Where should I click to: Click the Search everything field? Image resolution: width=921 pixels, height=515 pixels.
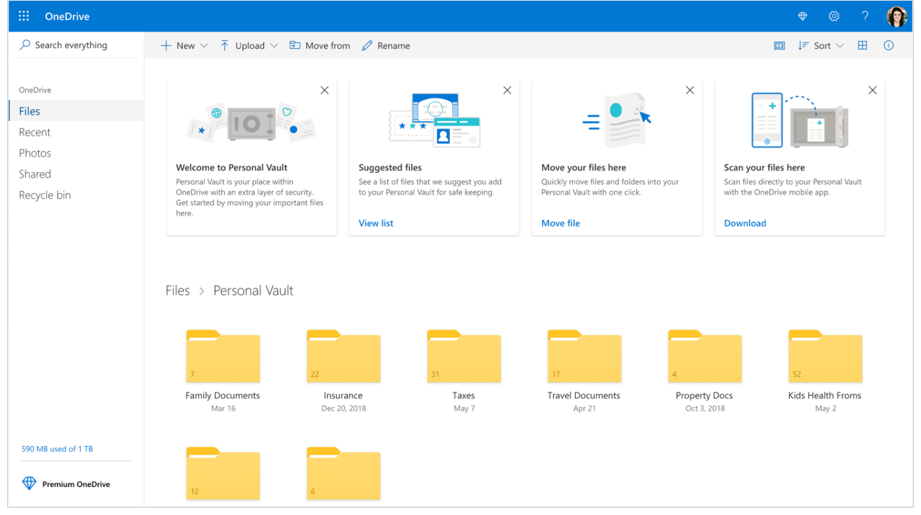click(x=70, y=45)
